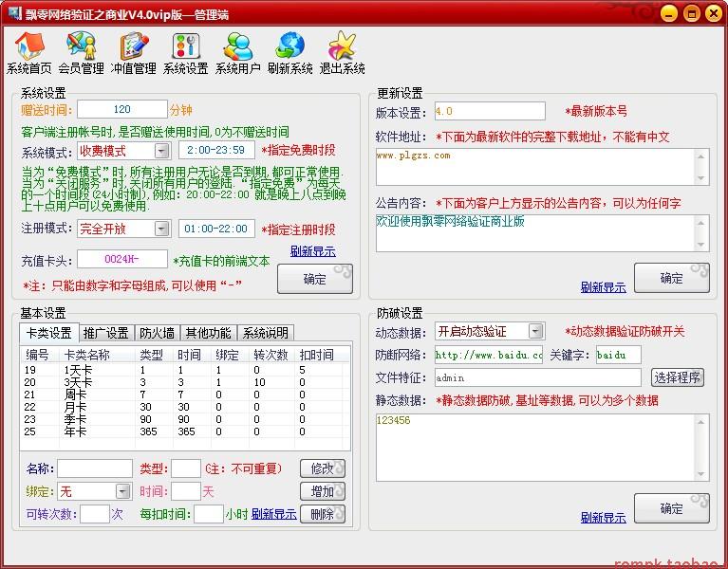Select the 3天卡 row
Viewport: 728px width, 569px height.
(x=185, y=382)
